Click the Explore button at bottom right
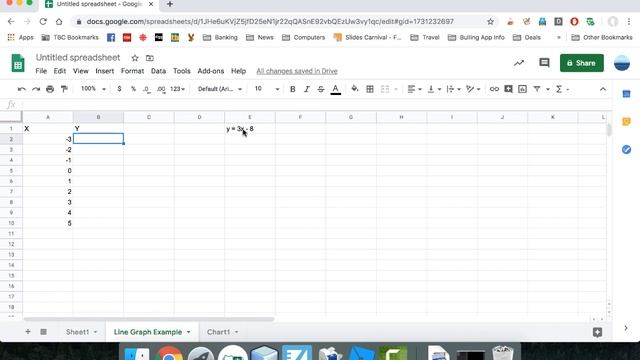 pyautogui.click(x=597, y=332)
